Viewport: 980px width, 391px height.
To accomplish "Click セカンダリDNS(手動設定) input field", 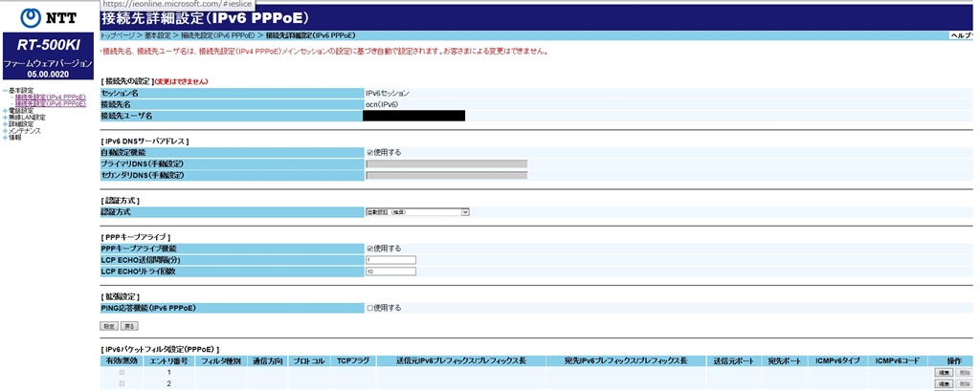I will 446,176.
